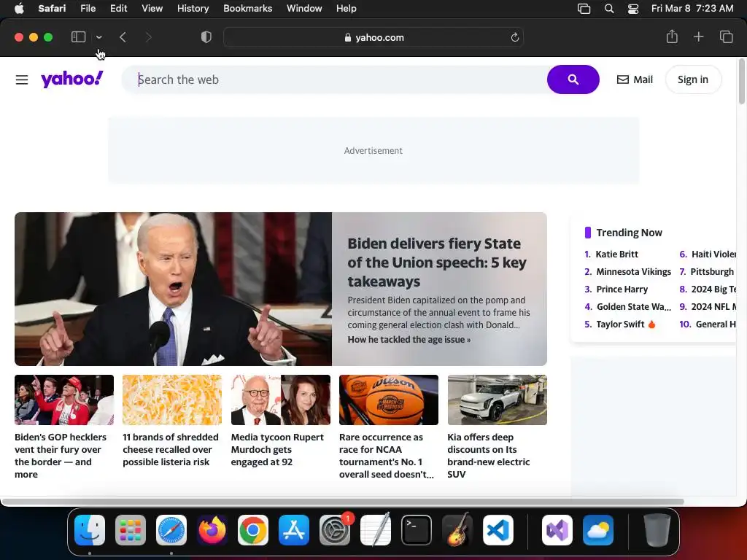Open the File menu
Viewport: 747px width, 560px height.
tap(88, 9)
